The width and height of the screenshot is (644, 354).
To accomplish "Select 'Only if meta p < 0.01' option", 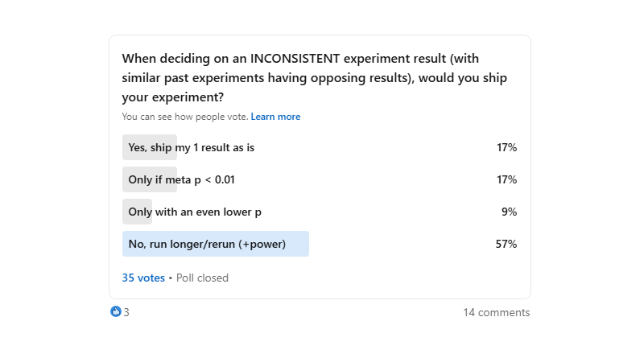I will pos(181,179).
